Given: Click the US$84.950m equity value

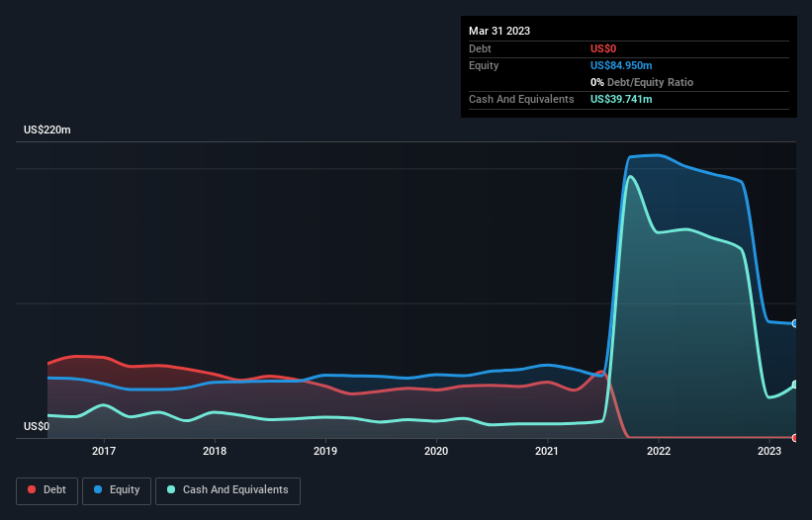Looking at the screenshot, I should (x=621, y=65).
